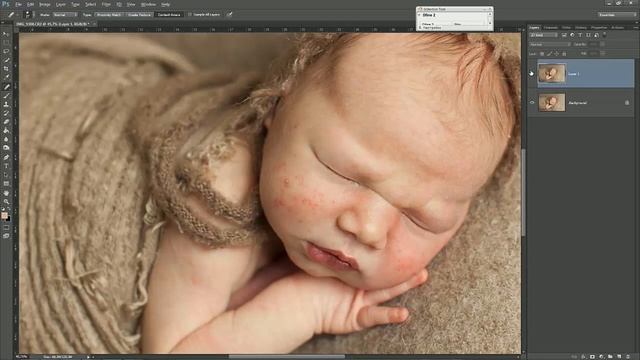Click the adjustment layer filter icon
This screenshot has height=360, width=640.
tap(572, 35)
